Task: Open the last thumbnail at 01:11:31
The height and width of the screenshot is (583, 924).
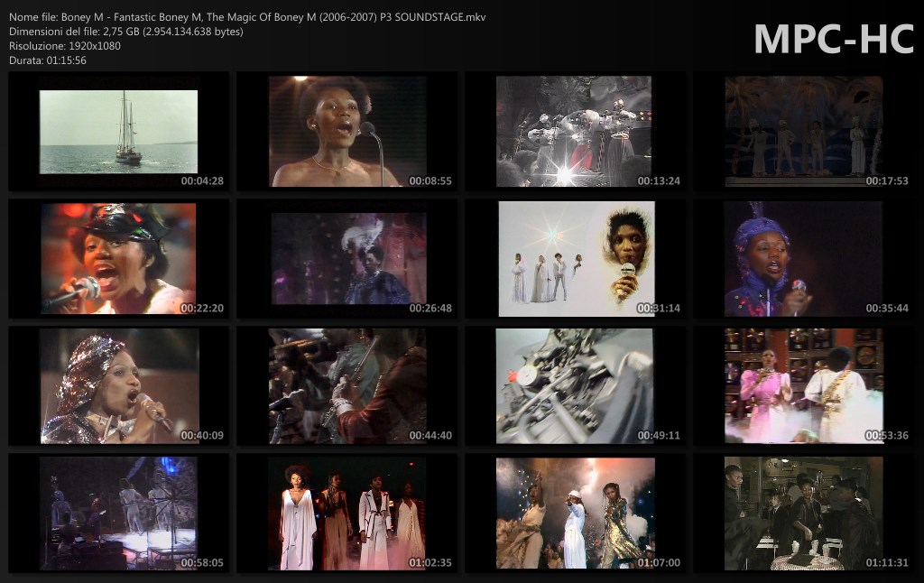Action: click(804, 514)
